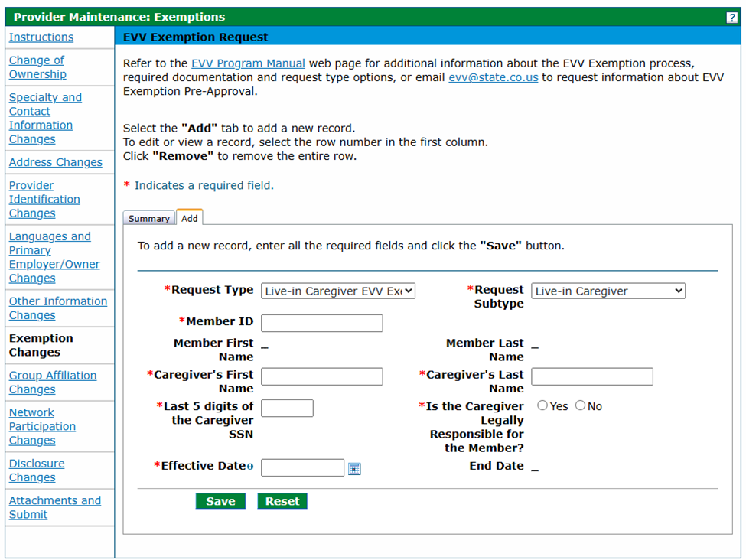Go to Instructions in the sidebar
This screenshot has height=560, width=746.
41,37
